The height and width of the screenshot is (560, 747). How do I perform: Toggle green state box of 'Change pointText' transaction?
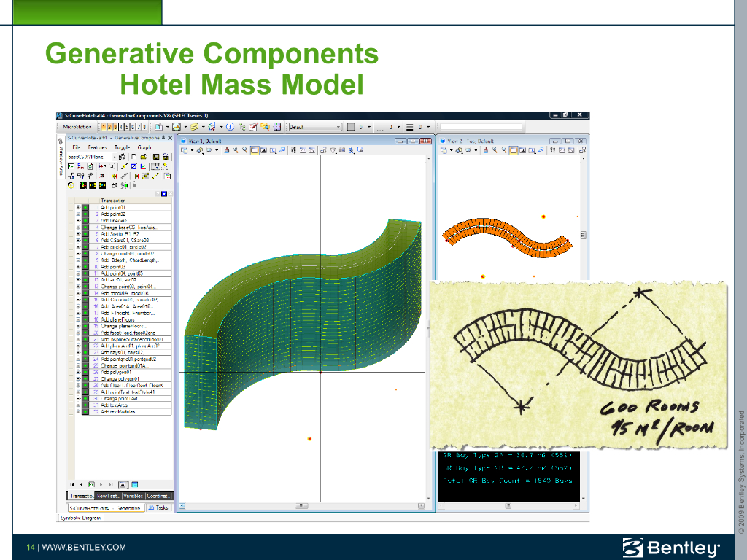click(x=86, y=399)
